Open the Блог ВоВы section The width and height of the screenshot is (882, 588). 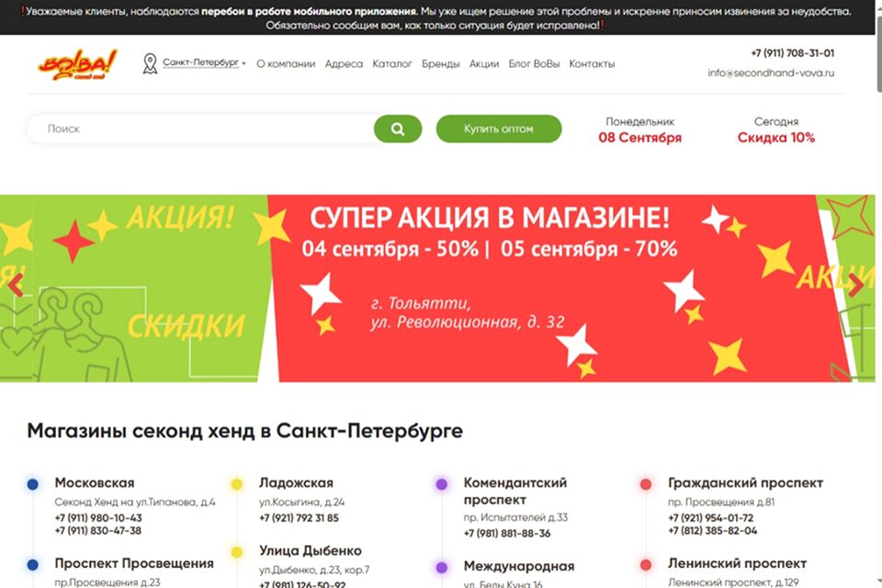[x=534, y=64]
